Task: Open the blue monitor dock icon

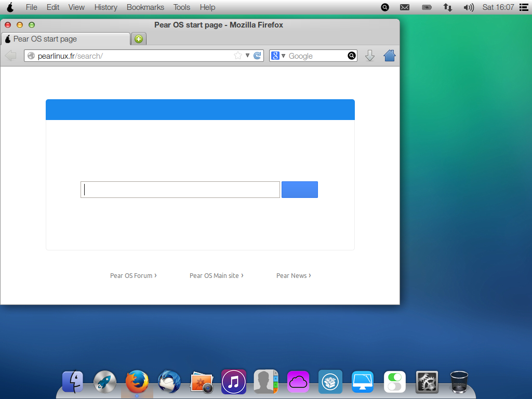Action: 362,382
